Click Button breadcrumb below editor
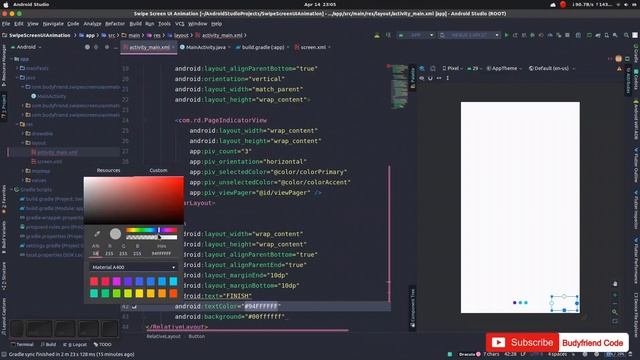 coord(196,336)
